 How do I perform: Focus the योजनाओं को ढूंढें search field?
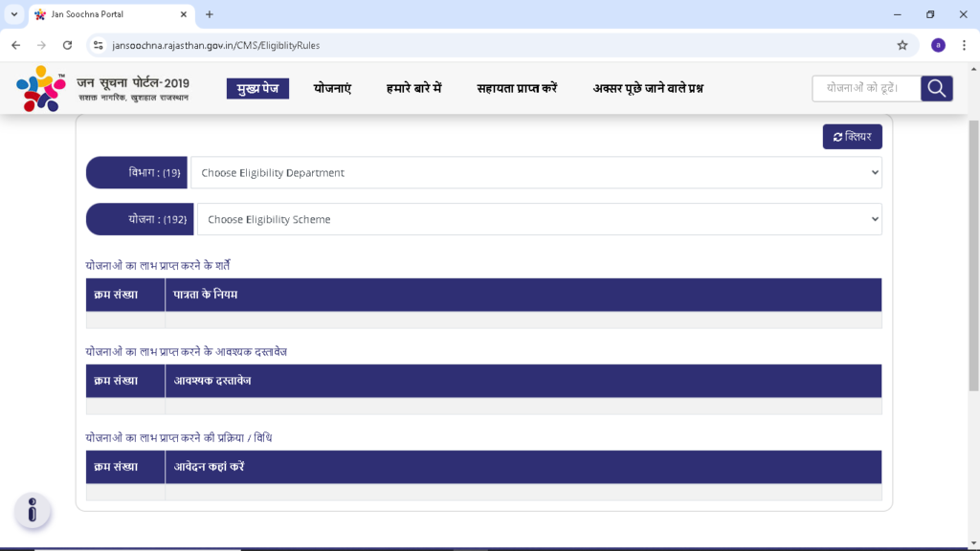click(866, 88)
